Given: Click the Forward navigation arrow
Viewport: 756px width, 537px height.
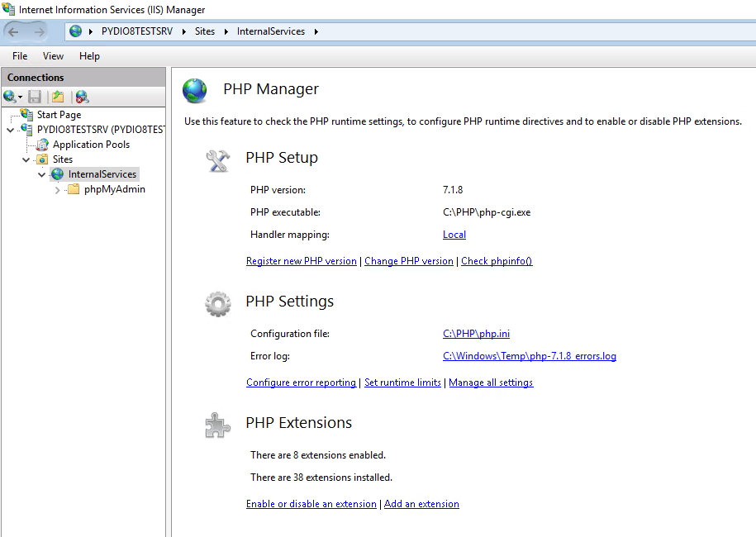Looking at the screenshot, I should [x=39, y=32].
